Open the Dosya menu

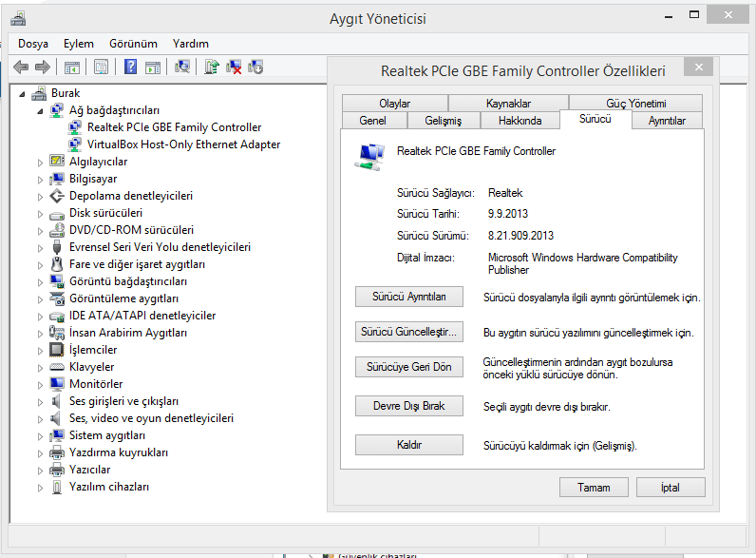pyautogui.click(x=33, y=44)
